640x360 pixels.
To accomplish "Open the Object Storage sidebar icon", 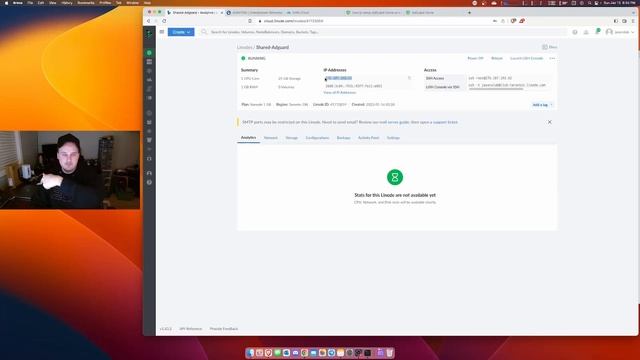I will click(x=149, y=140).
